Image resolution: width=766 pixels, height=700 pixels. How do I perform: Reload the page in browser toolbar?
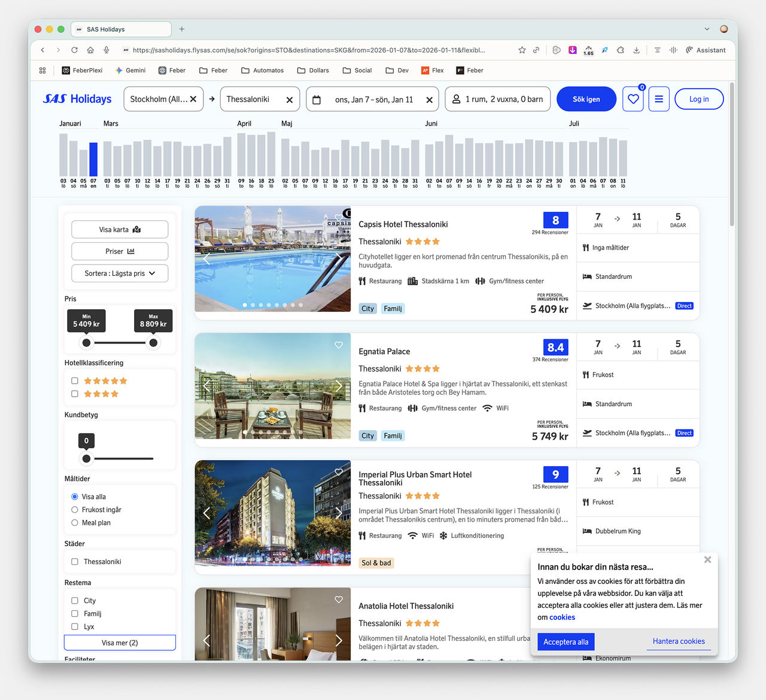(x=74, y=50)
